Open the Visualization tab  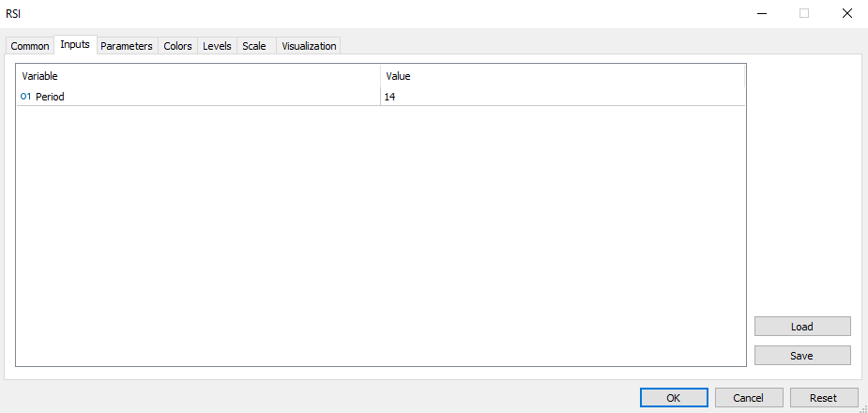pyautogui.click(x=309, y=46)
